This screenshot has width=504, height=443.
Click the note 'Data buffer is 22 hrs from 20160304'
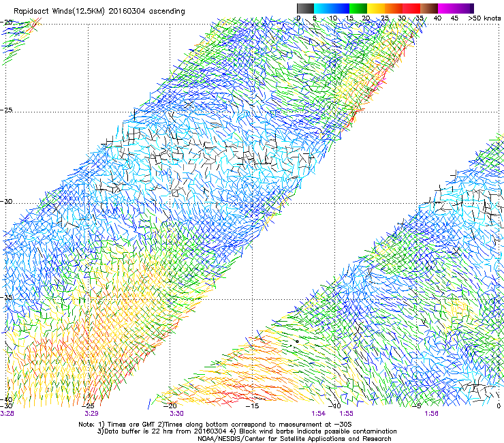pos(165,431)
